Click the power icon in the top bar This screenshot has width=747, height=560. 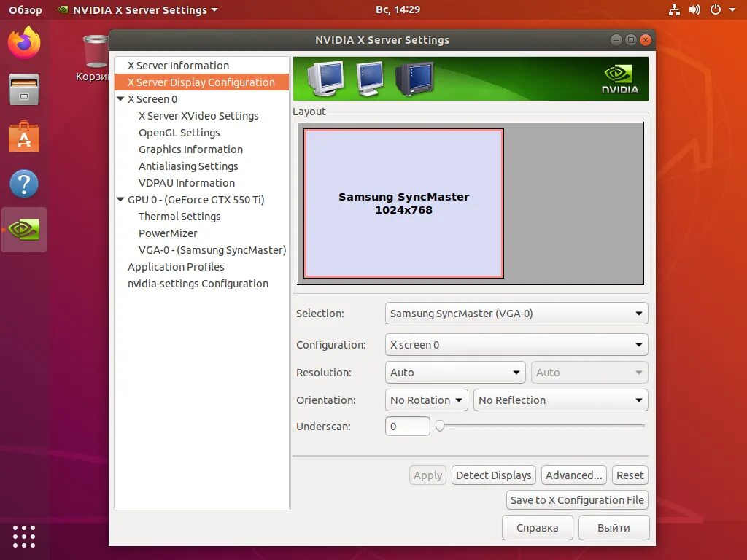point(716,9)
